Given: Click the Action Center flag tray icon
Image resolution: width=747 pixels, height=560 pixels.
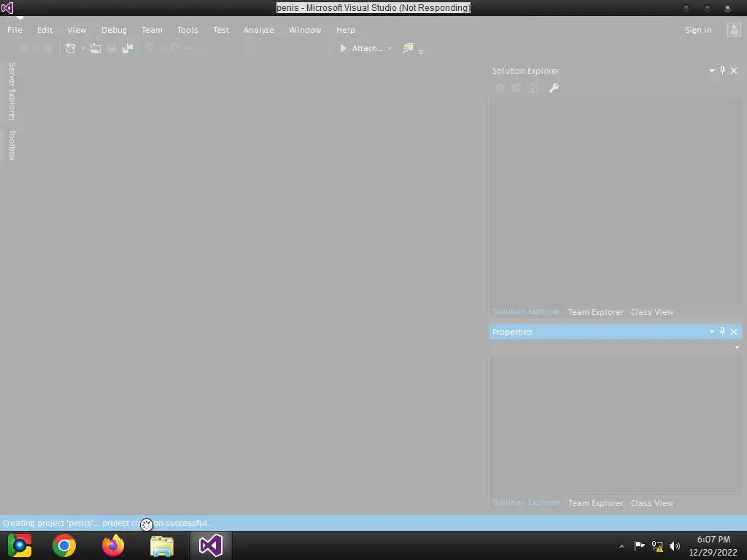Looking at the screenshot, I should (639, 545).
